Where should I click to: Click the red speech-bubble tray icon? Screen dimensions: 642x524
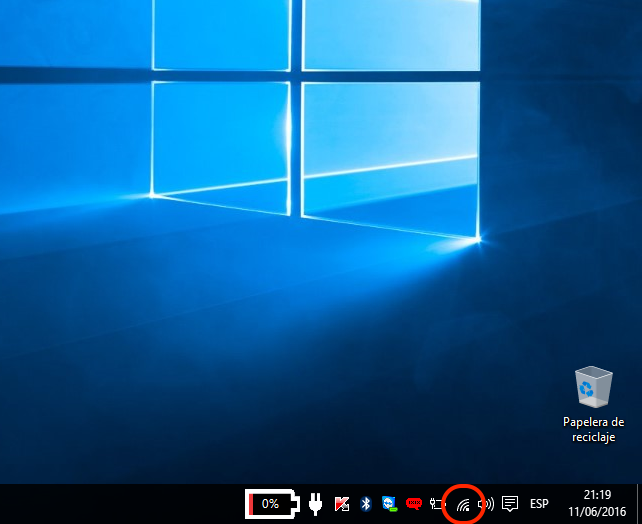(414, 503)
